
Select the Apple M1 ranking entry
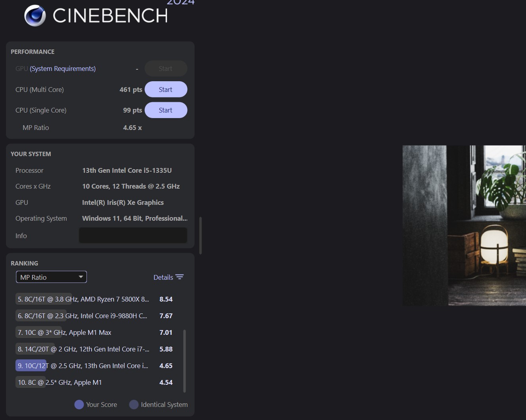coord(60,382)
